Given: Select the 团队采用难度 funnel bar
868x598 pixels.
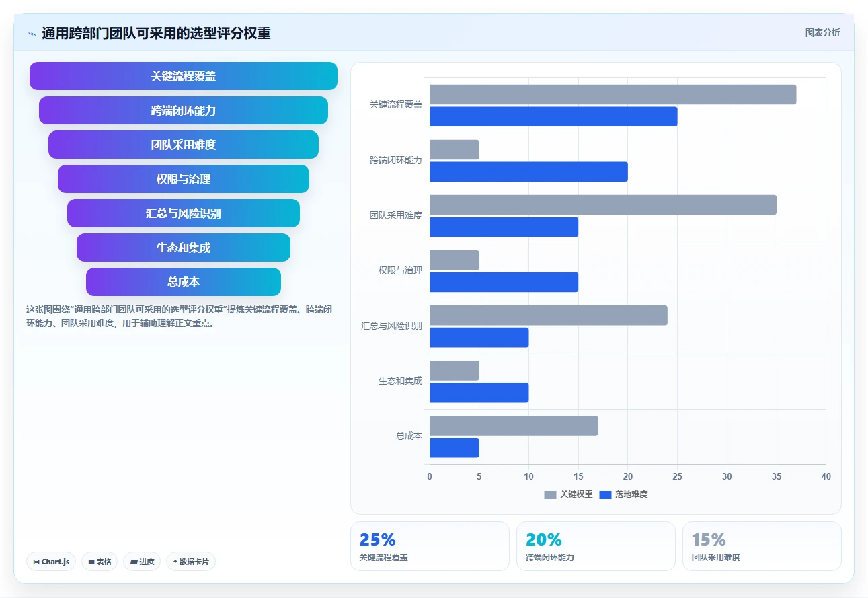Looking at the screenshot, I should pos(184,145).
